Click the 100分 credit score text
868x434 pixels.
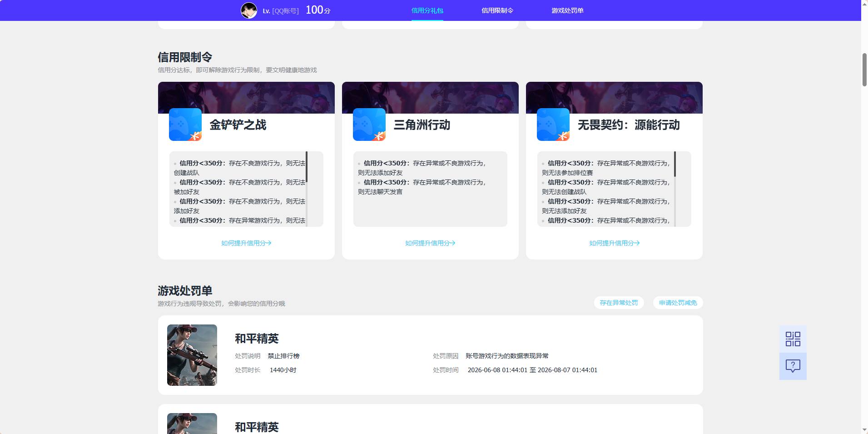pos(318,10)
